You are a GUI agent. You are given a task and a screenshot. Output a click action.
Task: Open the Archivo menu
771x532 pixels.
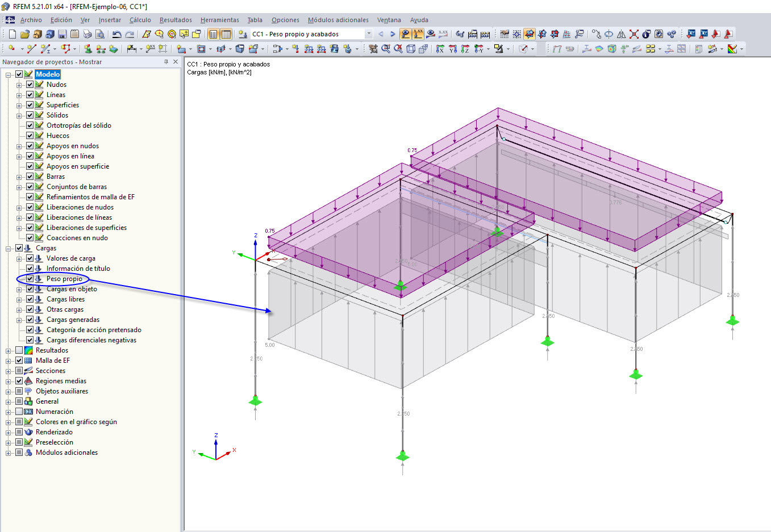(31, 20)
